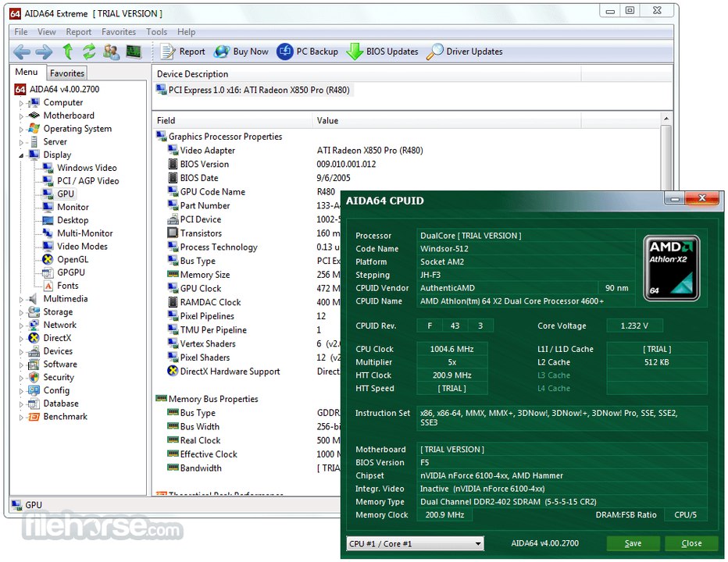728x562 pixels.
Task: Click Close in CPUID window
Action: pyautogui.click(x=691, y=543)
